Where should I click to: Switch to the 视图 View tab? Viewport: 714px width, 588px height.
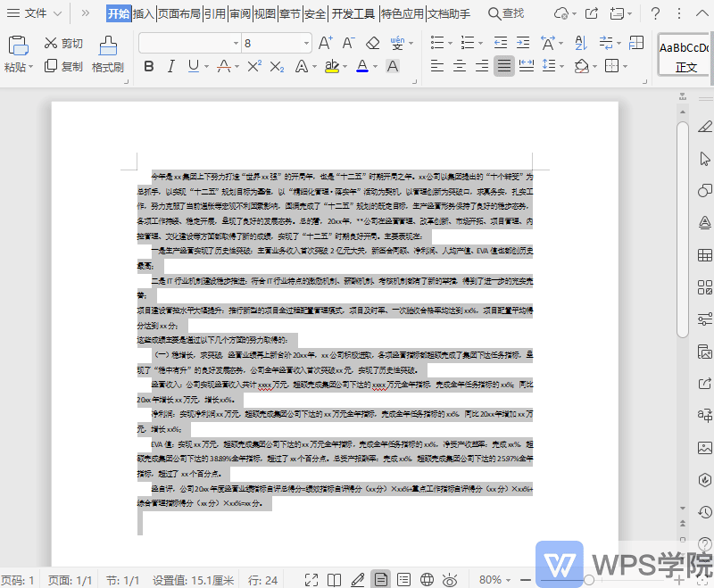(x=265, y=14)
